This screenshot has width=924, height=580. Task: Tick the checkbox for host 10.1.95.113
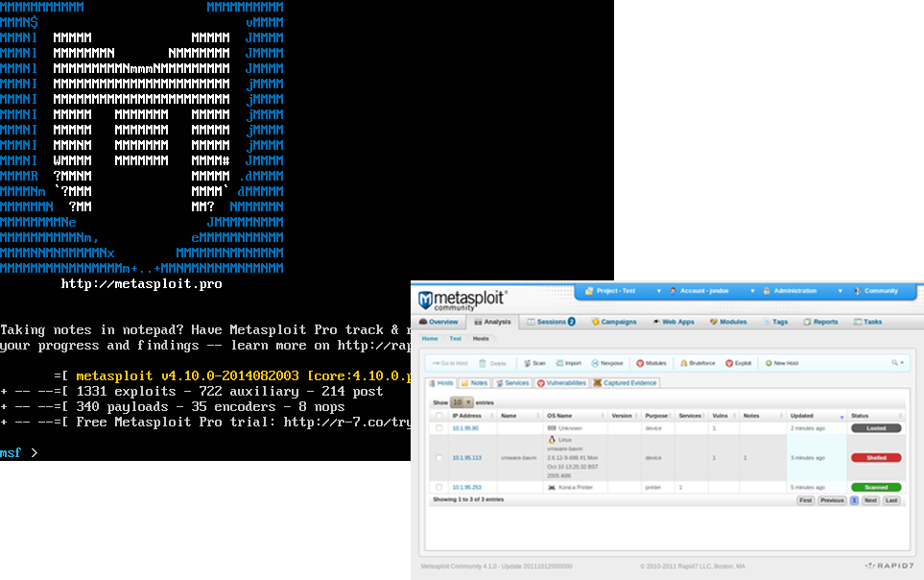pyautogui.click(x=439, y=458)
